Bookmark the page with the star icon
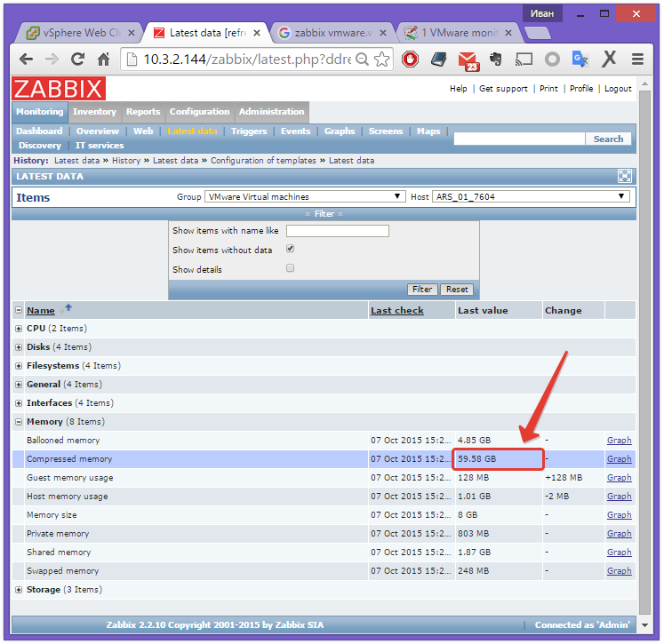Screen dimensions: 664x644 (381, 60)
